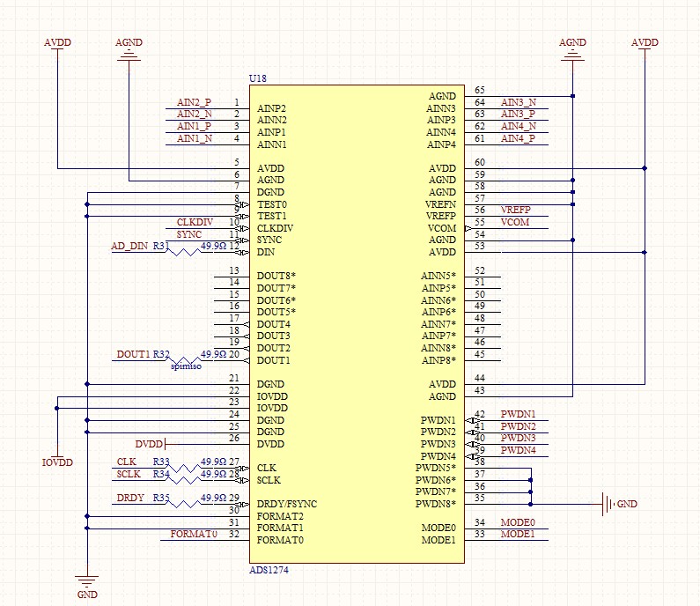Image resolution: width=700 pixels, height=606 pixels.
Task: Click the AIN2_P net label
Action: pyautogui.click(x=194, y=102)
